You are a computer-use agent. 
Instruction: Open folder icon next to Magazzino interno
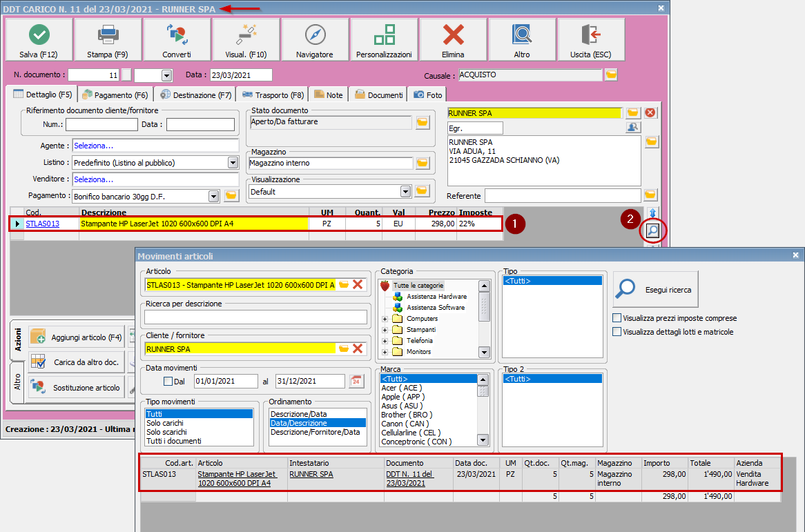click(x=422, y=163)
